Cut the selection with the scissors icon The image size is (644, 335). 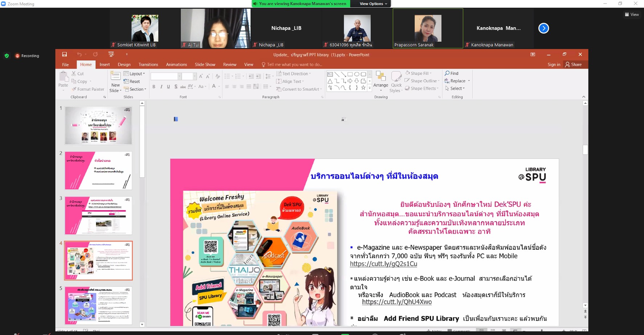[74, 74]
